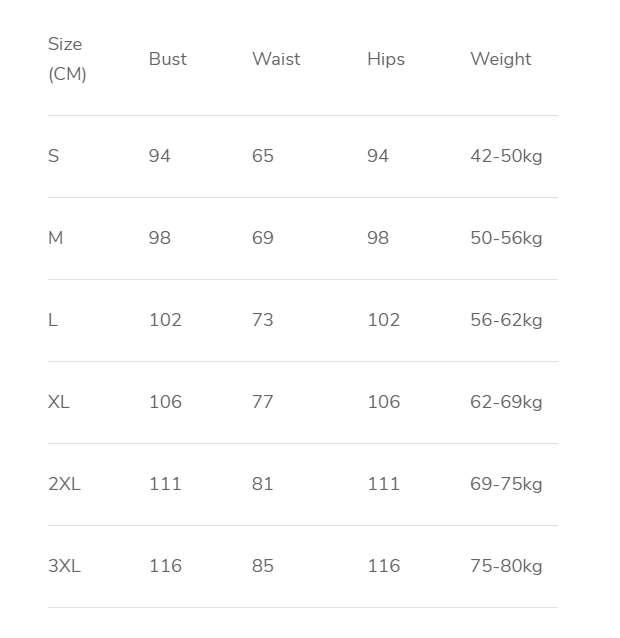Click the 69-75kg weight value
Image resolution: width=620 pixels, height=638 pixels.
pyautogui.click(x=506, y=484)
